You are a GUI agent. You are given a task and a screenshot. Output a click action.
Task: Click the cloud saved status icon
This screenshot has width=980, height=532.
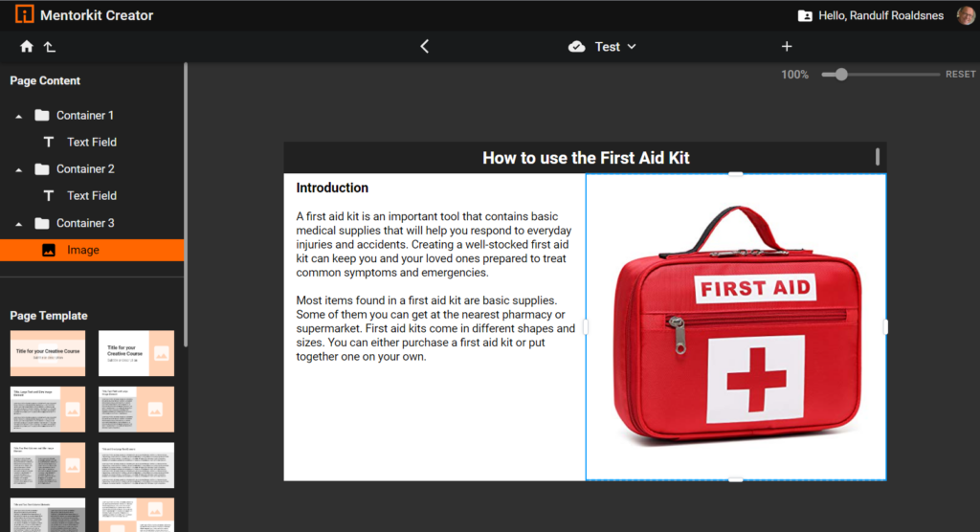pos(576,46)
